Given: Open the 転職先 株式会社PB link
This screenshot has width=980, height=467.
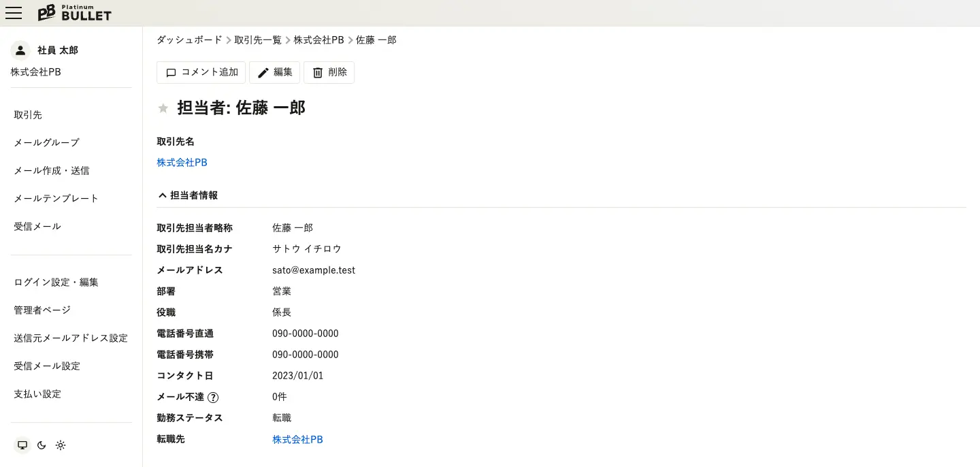Looking at the screenshot, I should [297, 440].
